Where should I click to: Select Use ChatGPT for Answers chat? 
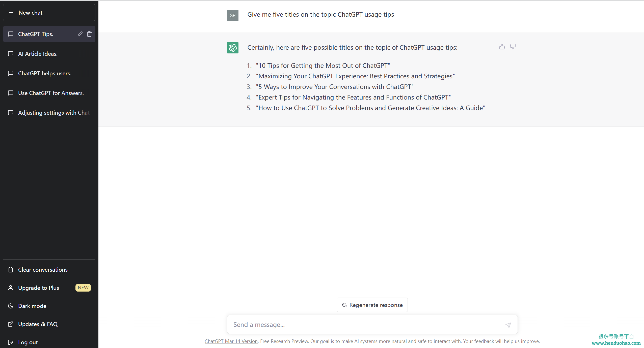tap(49, 93)
